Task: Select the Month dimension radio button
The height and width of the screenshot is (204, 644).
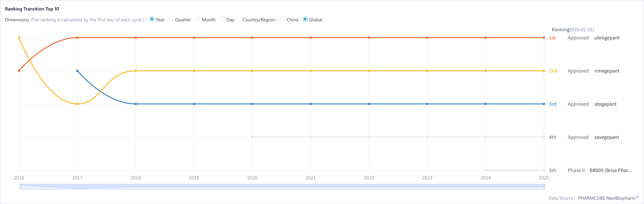Action: tap(198, 19)
